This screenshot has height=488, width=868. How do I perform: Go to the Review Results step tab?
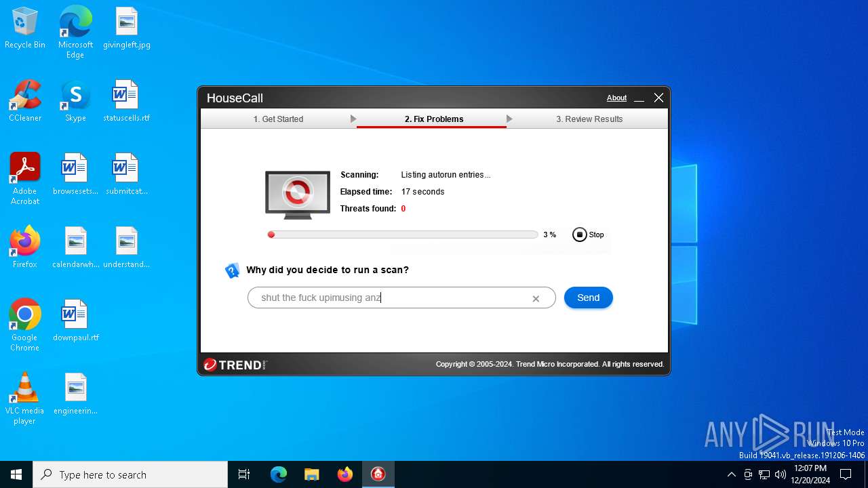[x=589, y=119]
